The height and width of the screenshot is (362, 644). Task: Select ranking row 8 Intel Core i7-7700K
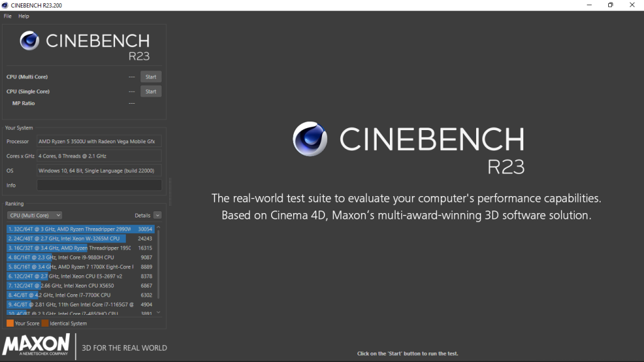pos(80,295)
